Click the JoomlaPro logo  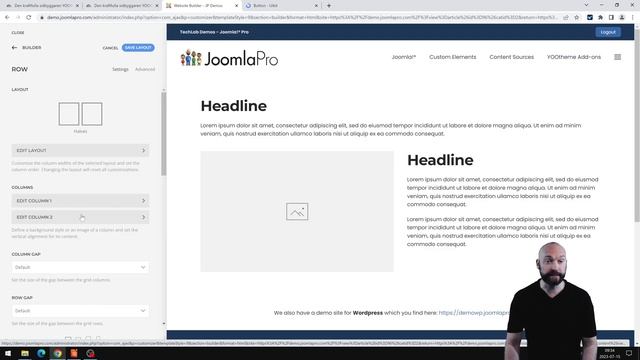point(229,58)
